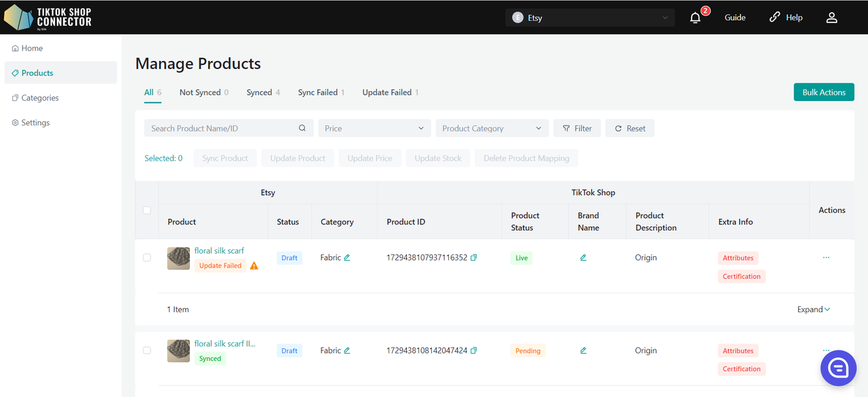This screenshot has width=868, height=397.
Task: Open the Price dropdown filter
Action: coord(374,128)
